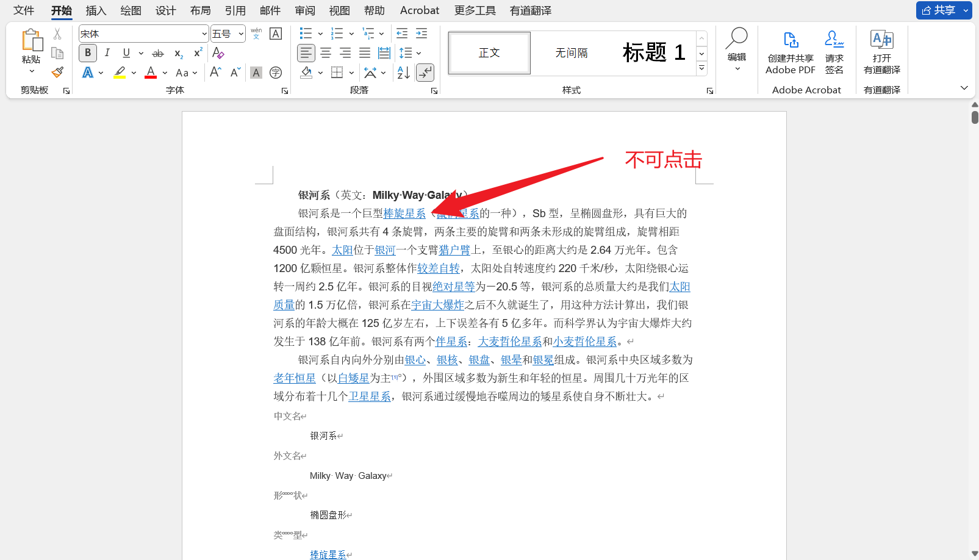
Task: Click the sort icon in paragraph group
Action: pyautogui.click(x=403, y=72)
